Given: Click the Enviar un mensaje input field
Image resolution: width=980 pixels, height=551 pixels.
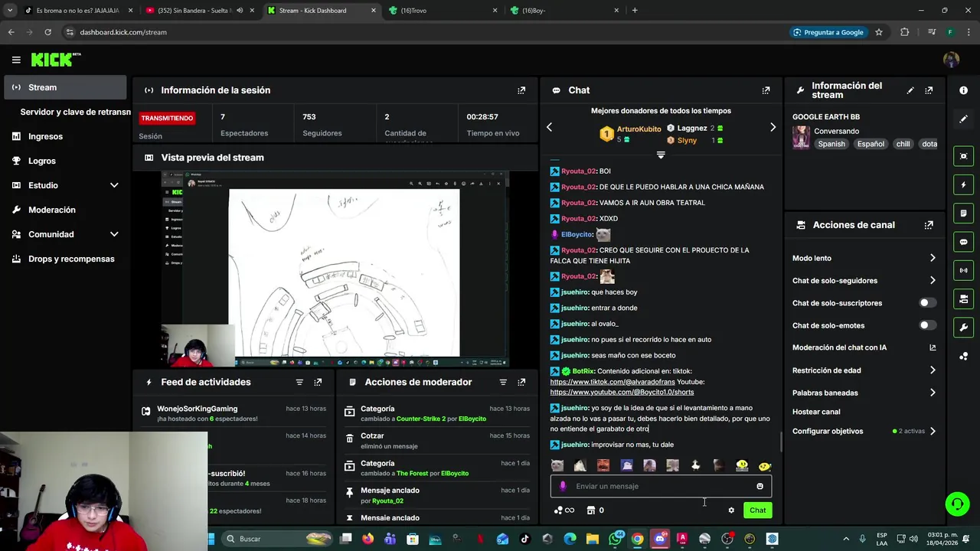Looking at the screenshot, I should (661, 486).
